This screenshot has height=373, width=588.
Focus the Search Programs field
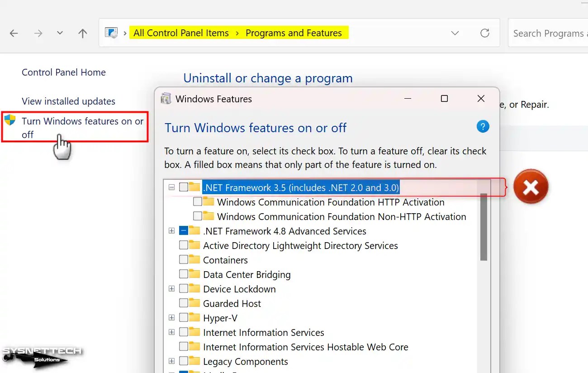pyautogui.click(x=548, y=33)
